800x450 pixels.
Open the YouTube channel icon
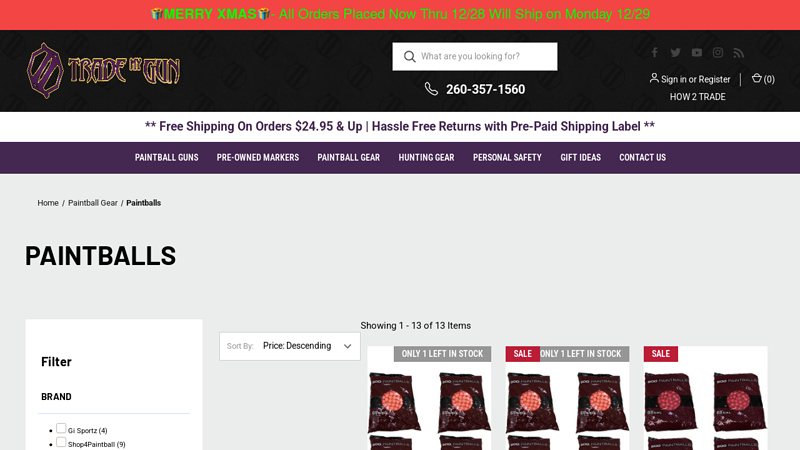coord(697,53)
